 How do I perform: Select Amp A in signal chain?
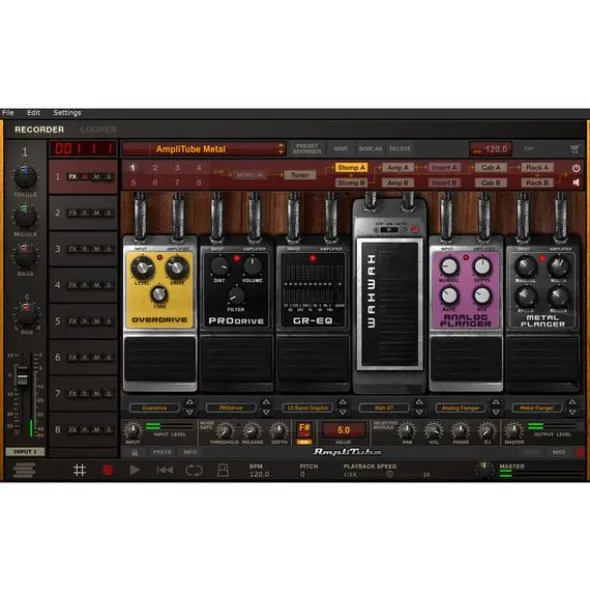click(x=398, y=168)
